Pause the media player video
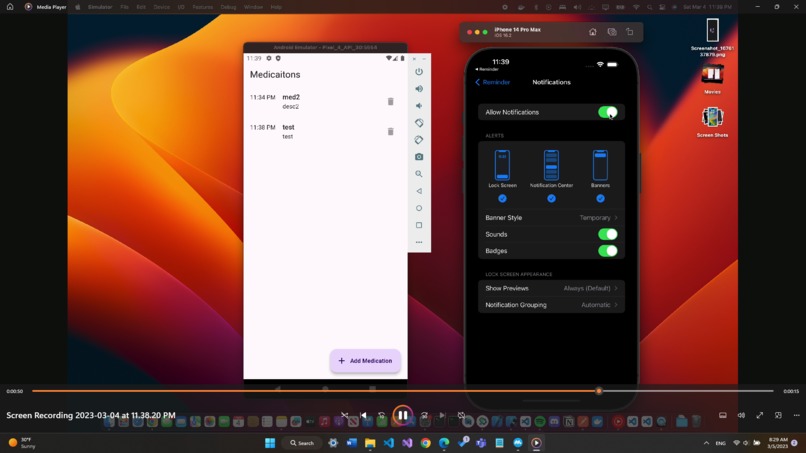 402,415
